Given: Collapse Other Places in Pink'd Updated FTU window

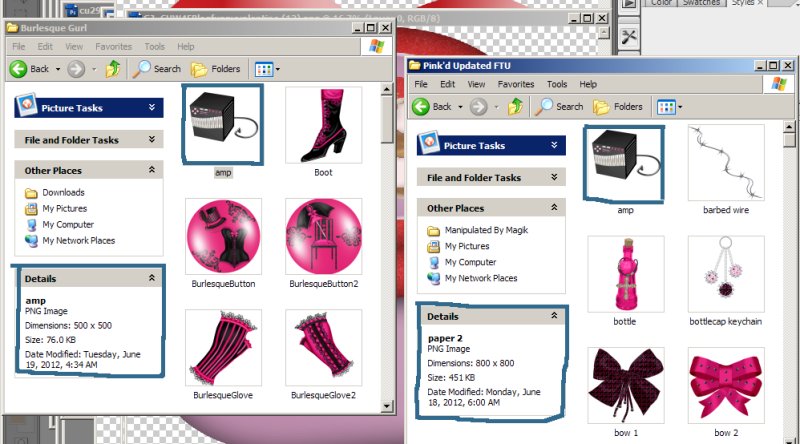Looking at the screenshot, I should pyautogui.click(x=554, y=207).
